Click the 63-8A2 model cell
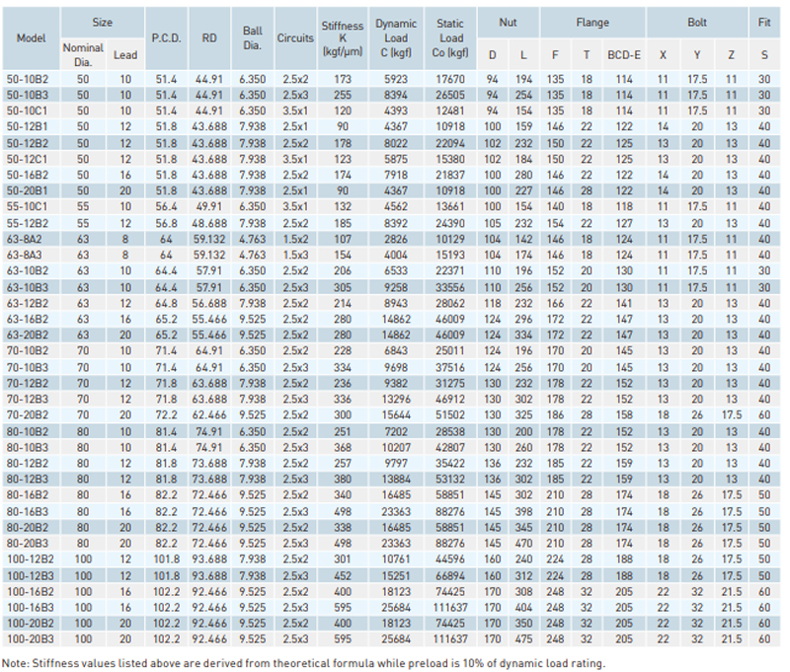This screenshot has height=672, width=790. (x=29, y=238)
